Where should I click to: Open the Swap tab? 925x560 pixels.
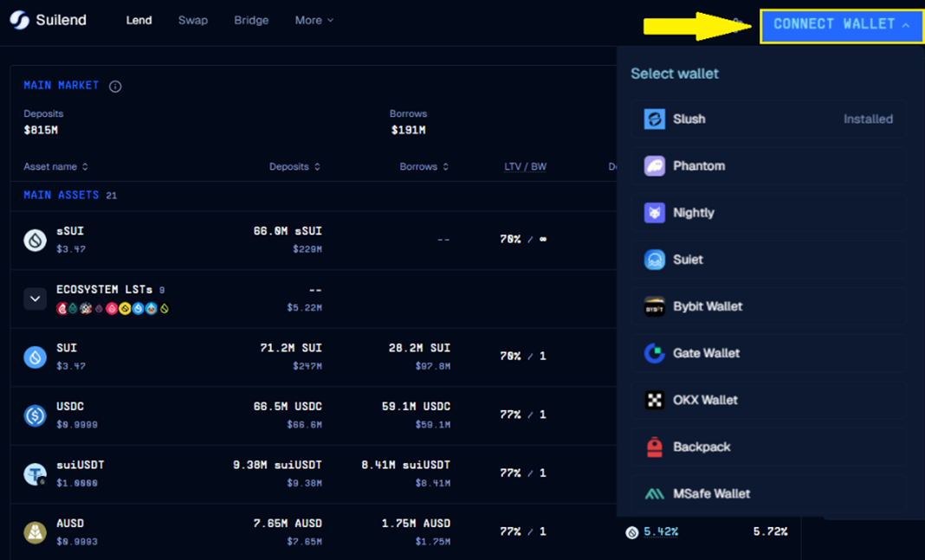(x=192, y=20)
